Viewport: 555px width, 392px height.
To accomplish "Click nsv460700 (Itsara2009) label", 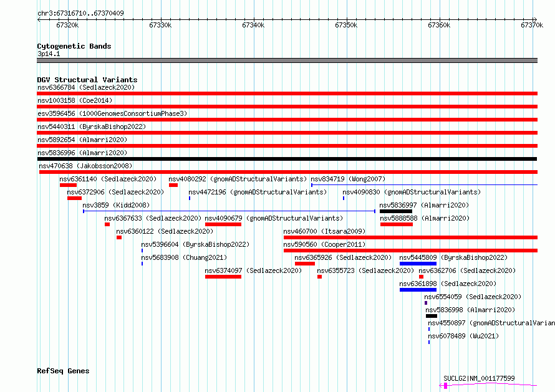I will [x=324, y=231].
